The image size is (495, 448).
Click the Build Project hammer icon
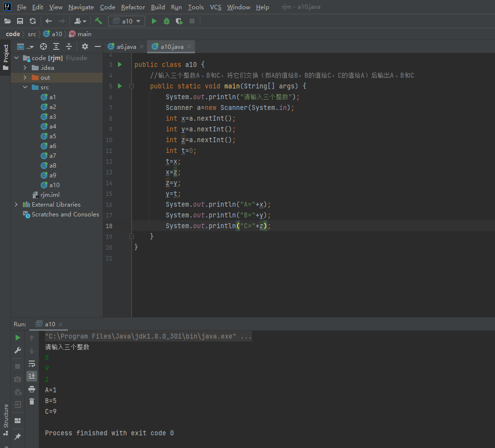pos(98,21)
